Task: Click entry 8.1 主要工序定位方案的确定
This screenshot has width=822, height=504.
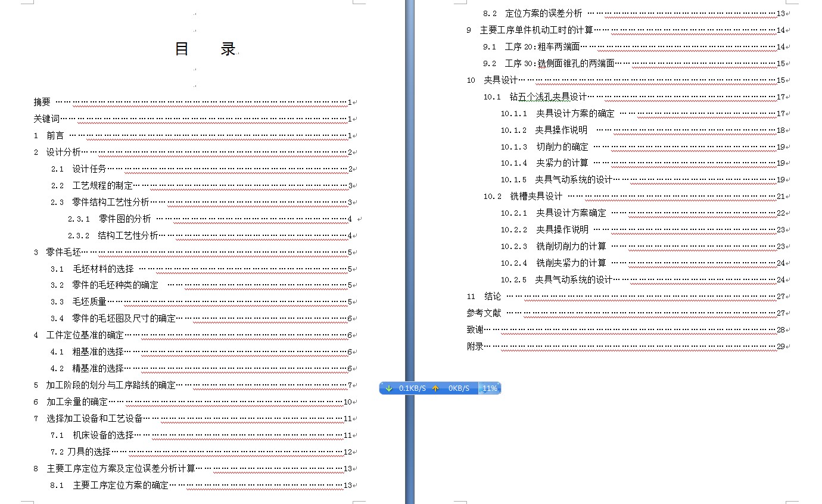Action: click(202, 486)
